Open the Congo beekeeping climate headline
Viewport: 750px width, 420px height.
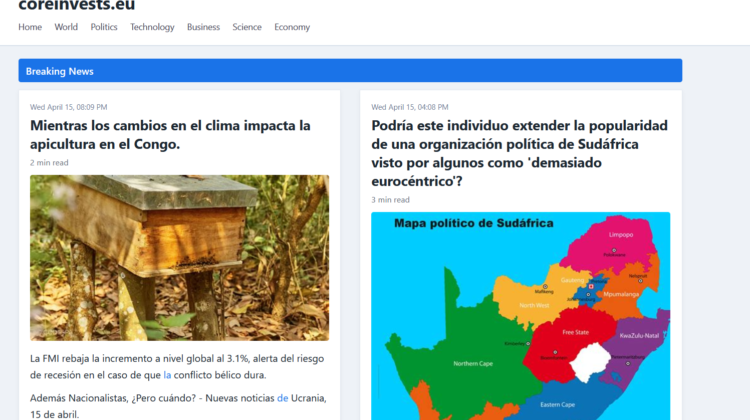(x=170, y=135)
